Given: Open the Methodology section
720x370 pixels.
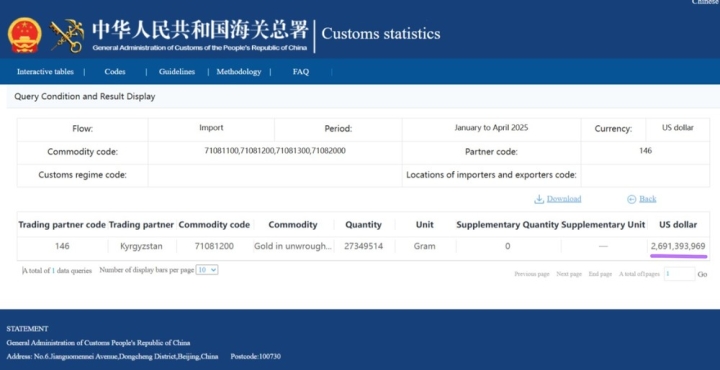Looking at the screenshot, I should pyautogui.click(x=239, y=72).
